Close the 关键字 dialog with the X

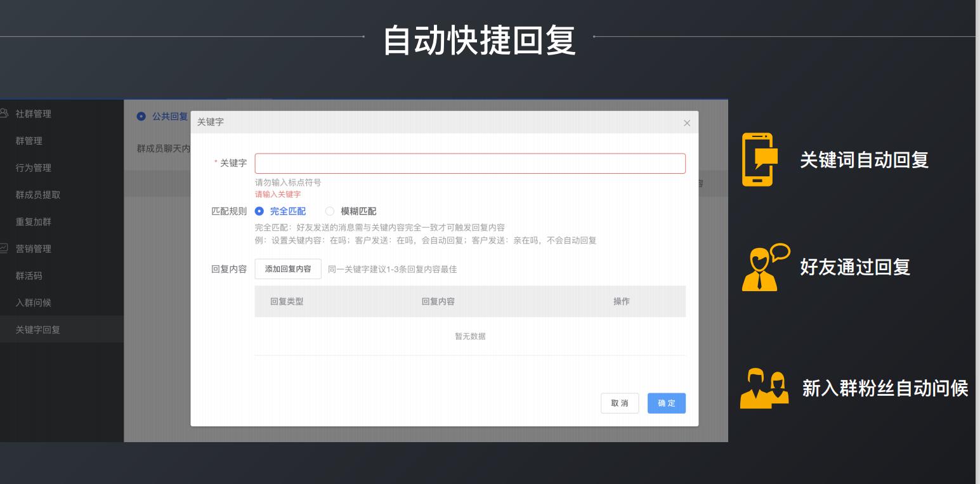686,123
